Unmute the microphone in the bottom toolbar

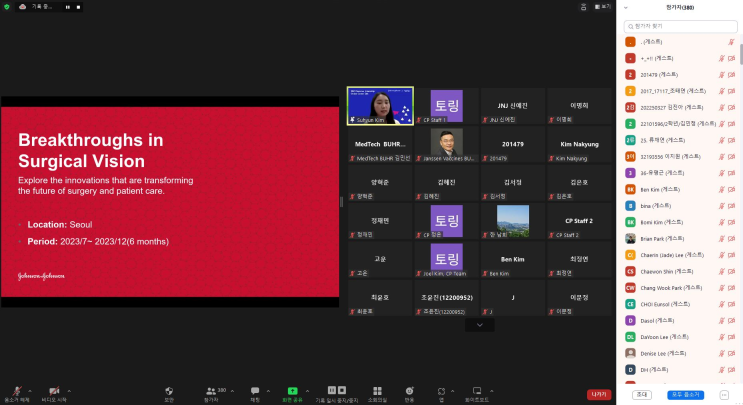coord(17,391)
